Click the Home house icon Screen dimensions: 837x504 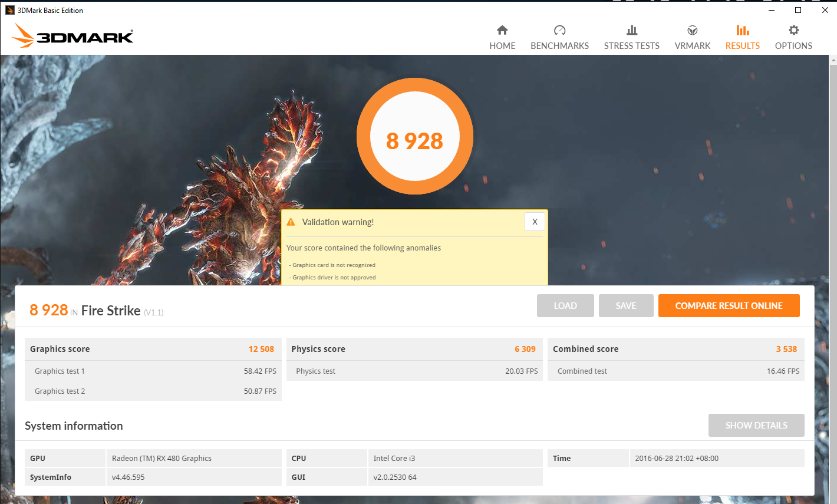point(502,30)
